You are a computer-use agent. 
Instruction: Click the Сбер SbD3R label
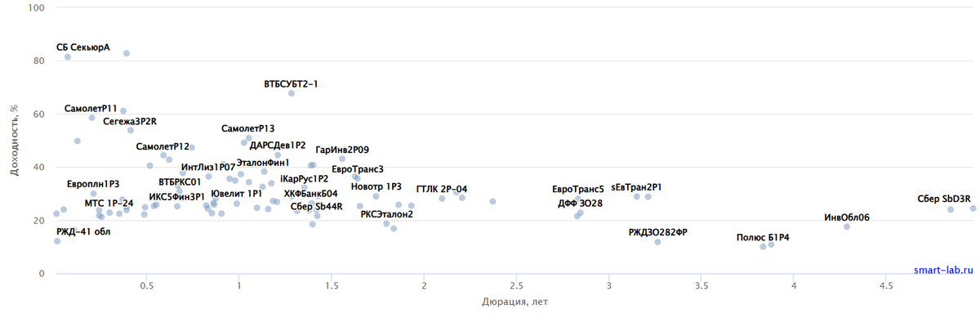943,199
